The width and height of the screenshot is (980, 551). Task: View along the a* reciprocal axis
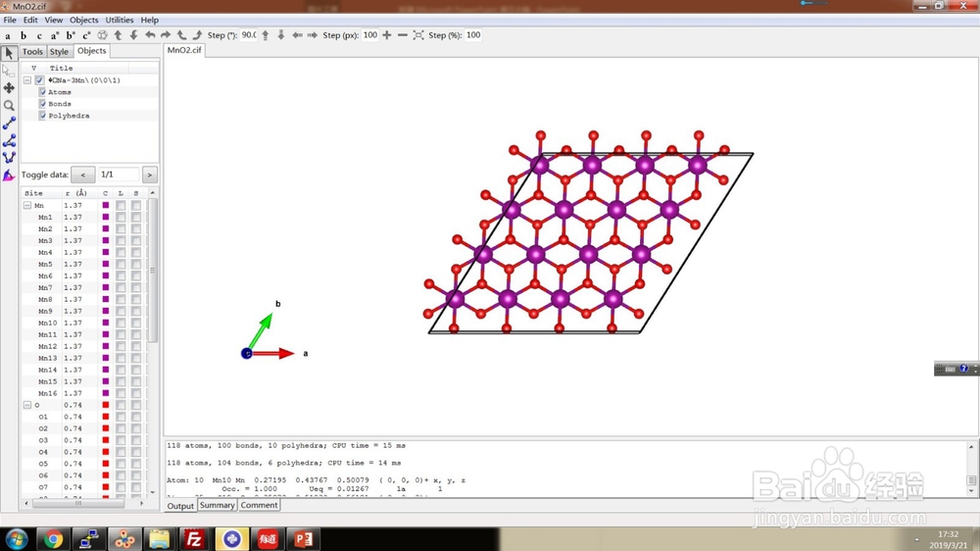coord(54,35)
